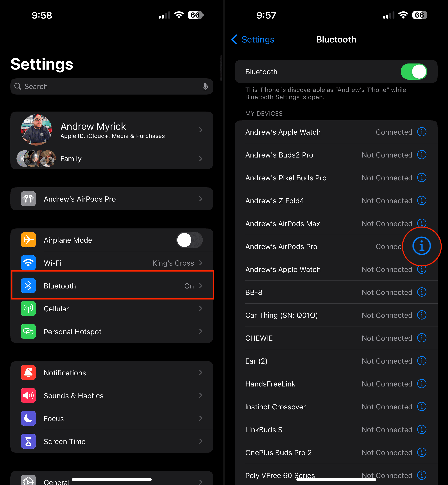This screenshot has width=448, height=485.
Task: Select "Andrew's Z Fold4" device name
Action: [x=274, y=201]
